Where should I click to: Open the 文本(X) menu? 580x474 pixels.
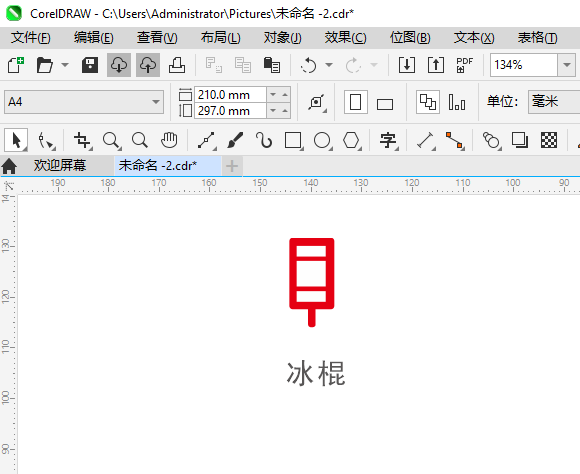click(x=474, y=38)
